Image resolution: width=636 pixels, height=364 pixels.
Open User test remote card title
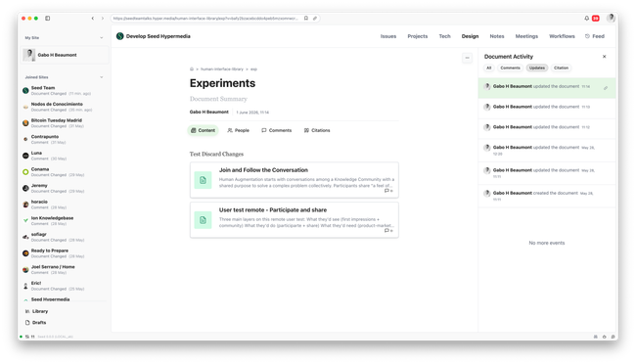click(x=273, y=209)
